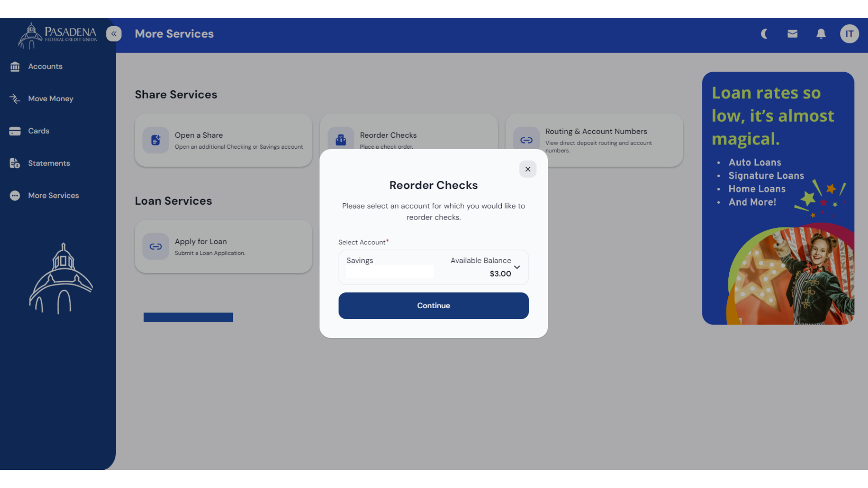Close the Reorder Checks modal
This screenshot has height=488, width=868.
point(528,169)
